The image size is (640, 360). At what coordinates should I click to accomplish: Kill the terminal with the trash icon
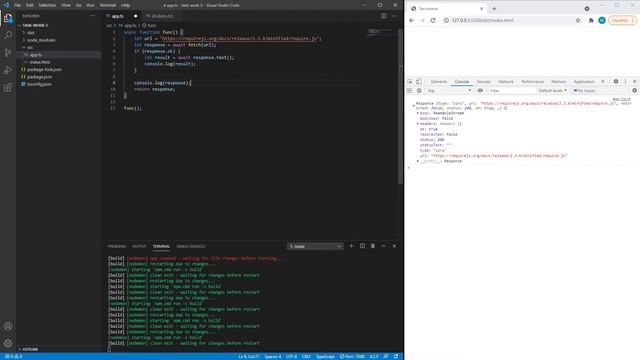click(x=373, y=246)
